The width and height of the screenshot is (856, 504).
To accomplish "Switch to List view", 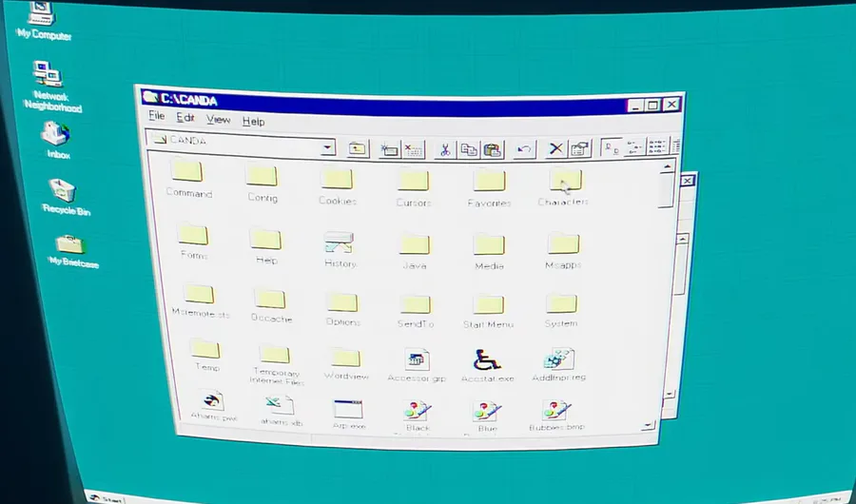I will (657, 146).
